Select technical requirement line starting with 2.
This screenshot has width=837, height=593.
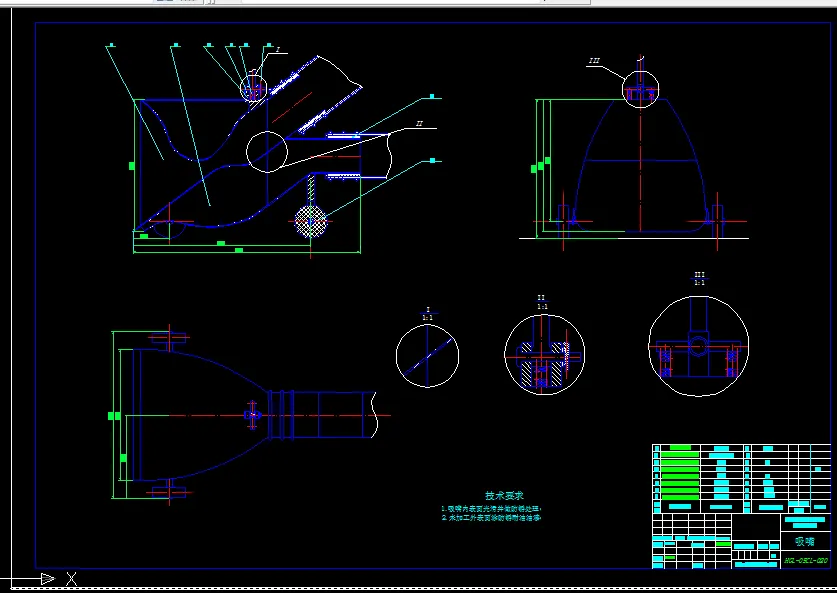491,518
